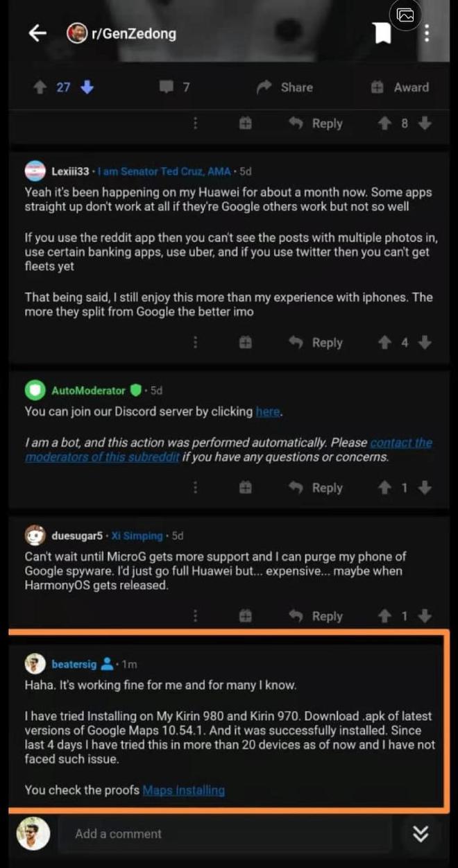This screenshot has width=458, height=868.
Task: Give an Award to the post
Action: [x=400, y=87]
